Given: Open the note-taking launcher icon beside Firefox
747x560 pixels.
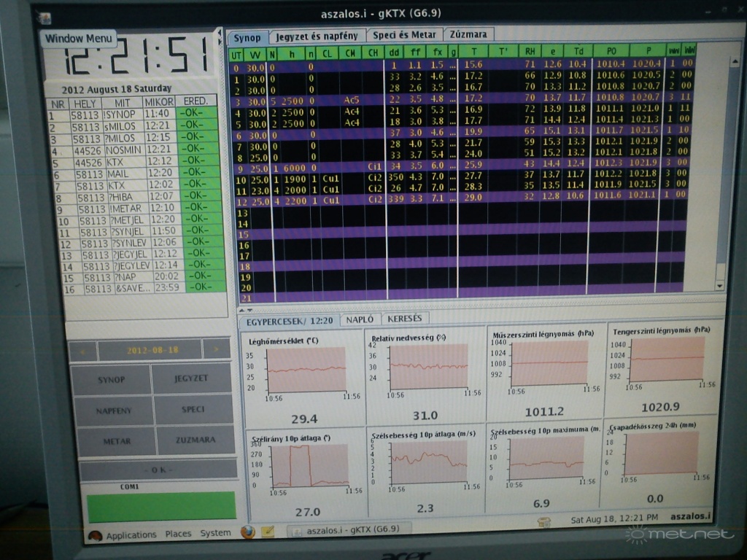Looking at the screenshot, I should [x=268, y=532].
